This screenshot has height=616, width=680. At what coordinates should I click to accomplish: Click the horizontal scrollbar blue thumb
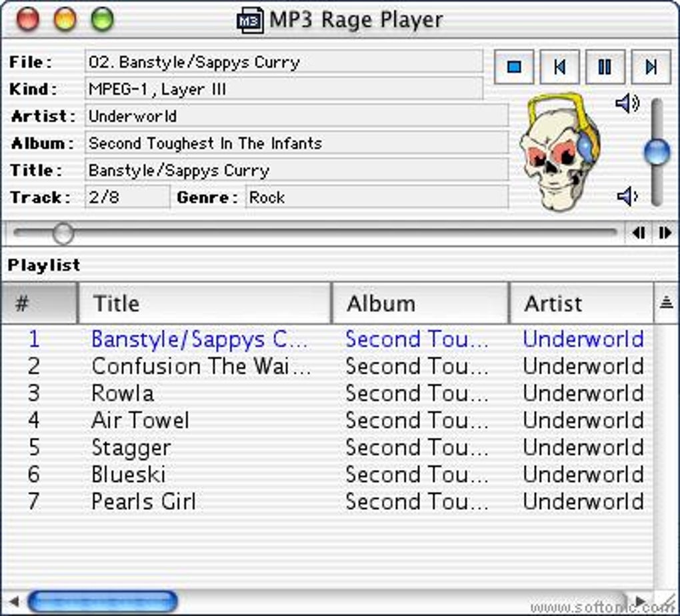(103, 602)
